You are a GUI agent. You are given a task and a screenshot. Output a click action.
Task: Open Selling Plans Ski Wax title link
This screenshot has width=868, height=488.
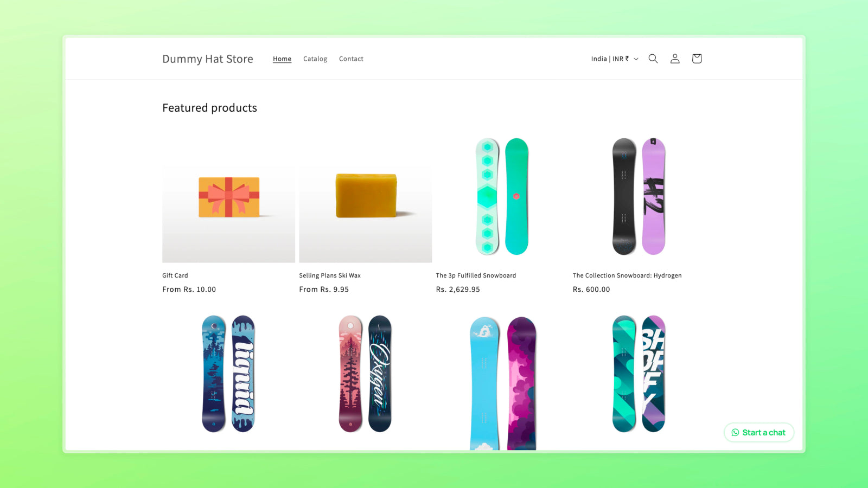[x=330, y=275]
